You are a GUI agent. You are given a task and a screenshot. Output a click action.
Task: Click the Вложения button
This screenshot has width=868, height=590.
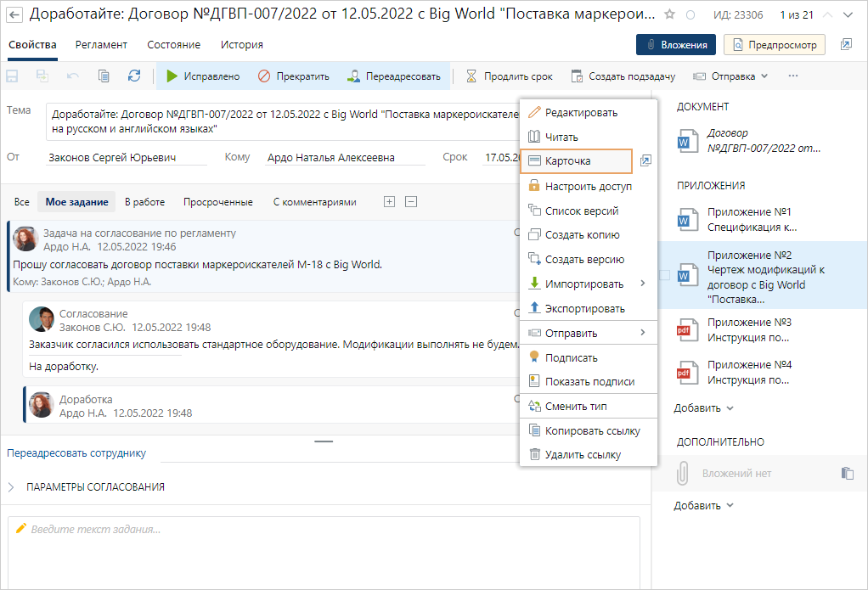coord(676,45)
